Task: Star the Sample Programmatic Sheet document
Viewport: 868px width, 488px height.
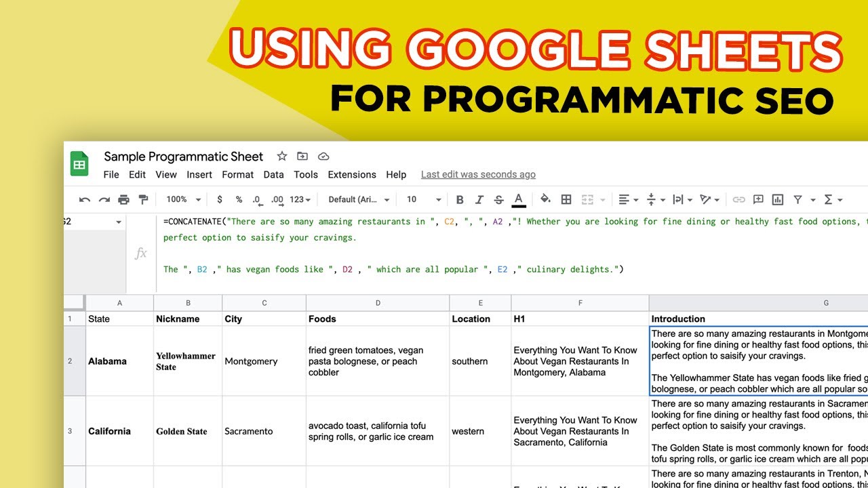Action: point(282,157)
